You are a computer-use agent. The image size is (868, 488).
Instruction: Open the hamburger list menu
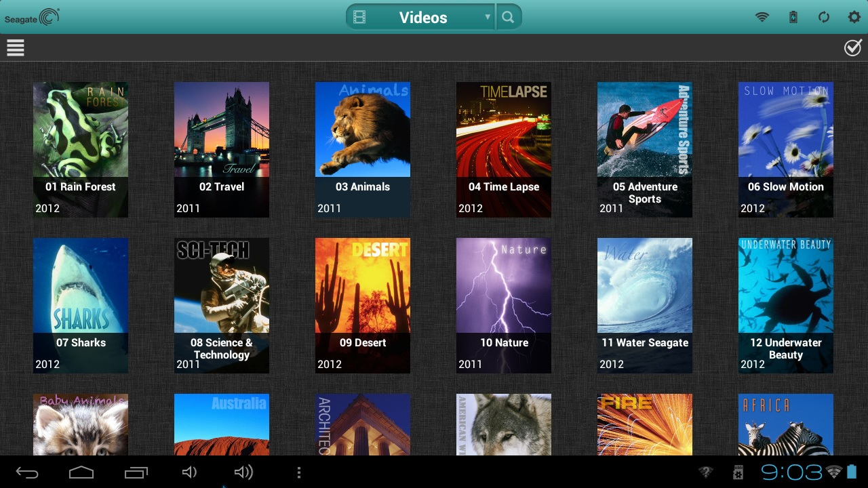(x=16, y=47)
